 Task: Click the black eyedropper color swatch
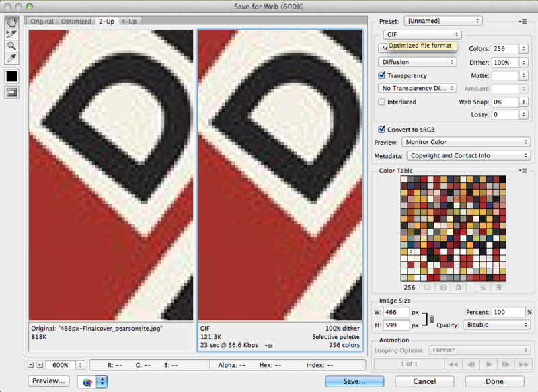[11, 76]
